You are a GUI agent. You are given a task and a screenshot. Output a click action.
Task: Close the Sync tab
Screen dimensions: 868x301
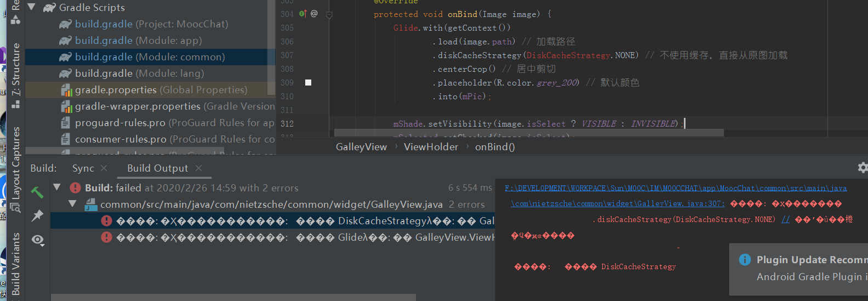[104, 168]
